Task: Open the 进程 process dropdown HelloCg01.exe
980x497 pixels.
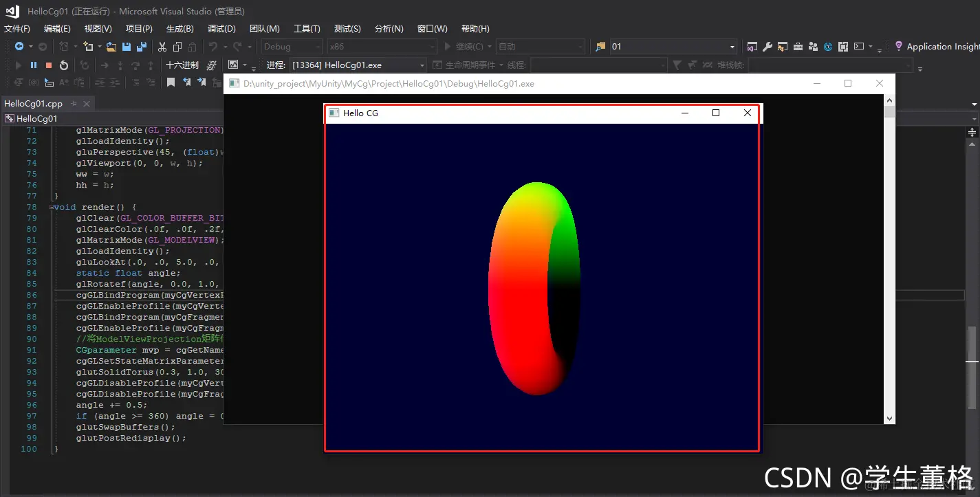Action: (x=358, y=65)
